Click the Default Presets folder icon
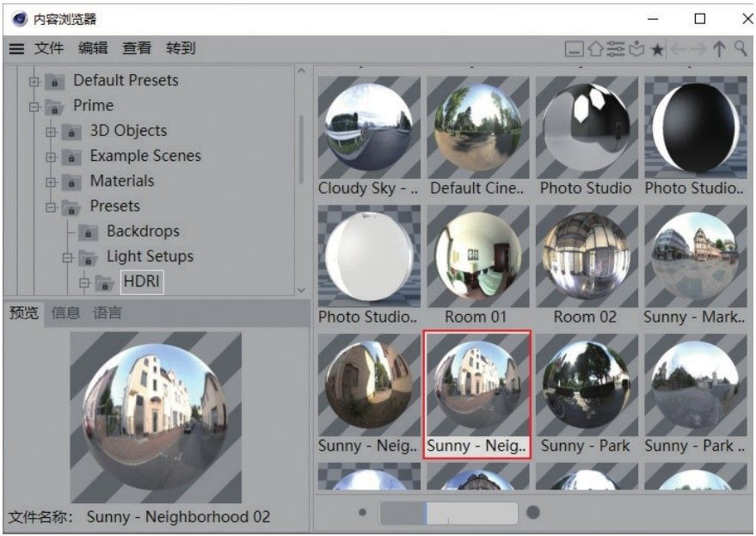This screenshot has width=756, height=536. [54, 81]
